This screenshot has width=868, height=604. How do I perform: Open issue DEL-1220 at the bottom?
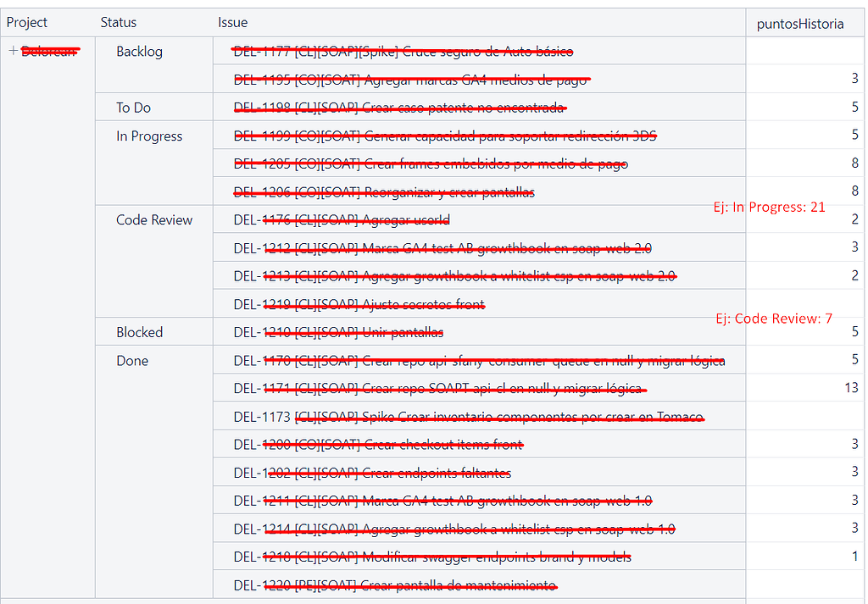(395, 585)
